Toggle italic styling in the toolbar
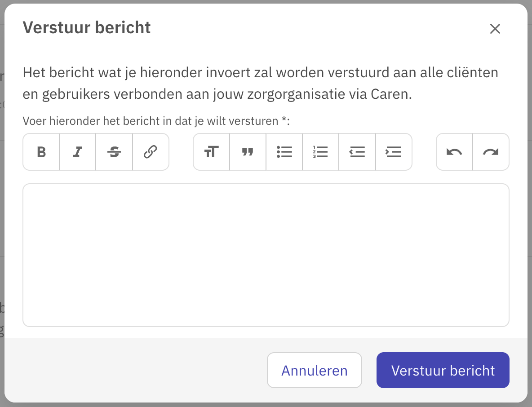This screenshot has height=407, width=532. click(x=77, y=152)
